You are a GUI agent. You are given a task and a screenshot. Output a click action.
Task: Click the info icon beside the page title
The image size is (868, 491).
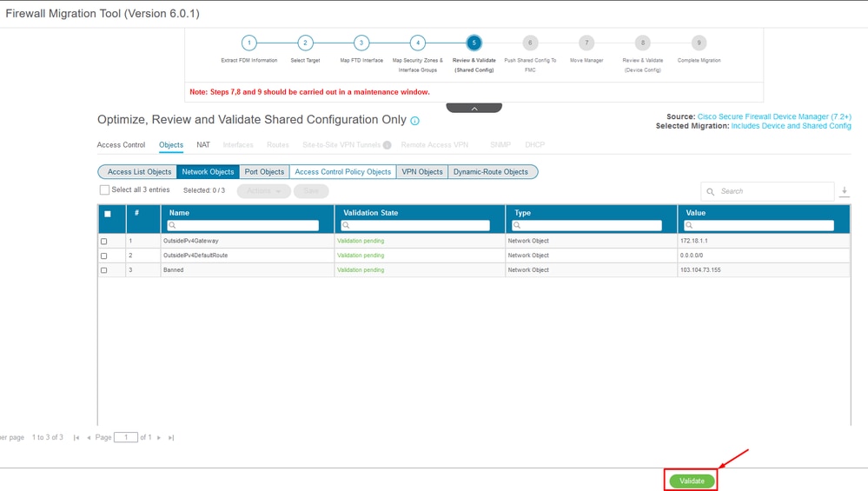414,121
